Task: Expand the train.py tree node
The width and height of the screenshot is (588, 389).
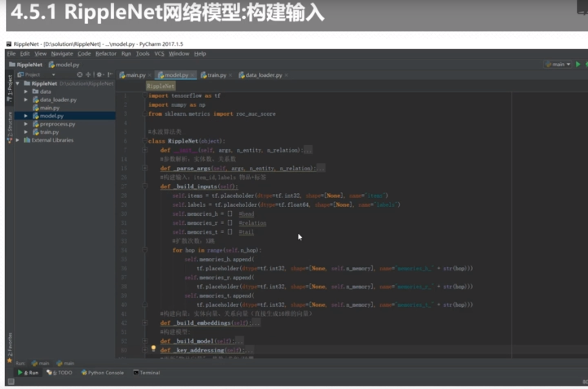Action: [26, 132]
